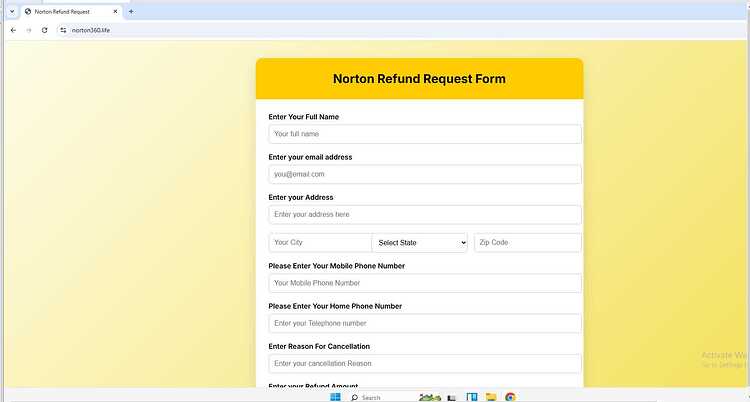Close the Norton Refund Request tab
Viewport: 750px width, 402px height.
click(x=115, y=11)
